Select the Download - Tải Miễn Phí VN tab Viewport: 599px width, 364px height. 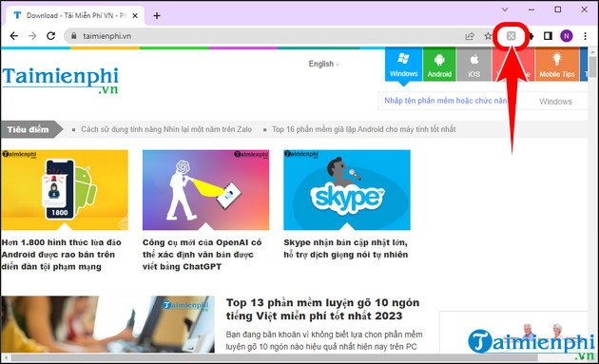point(75,15)
